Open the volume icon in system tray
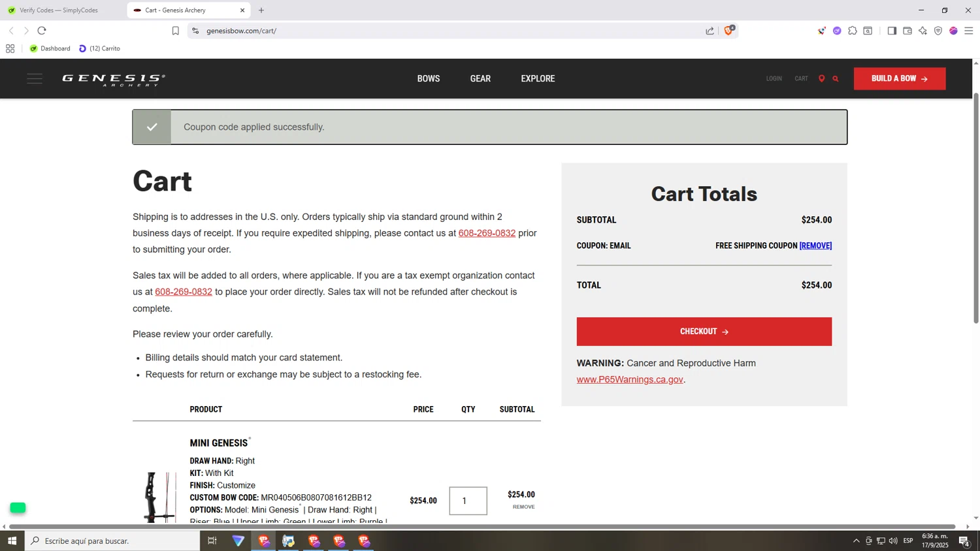Screen dimensions: 980x551 pos(893,541)
